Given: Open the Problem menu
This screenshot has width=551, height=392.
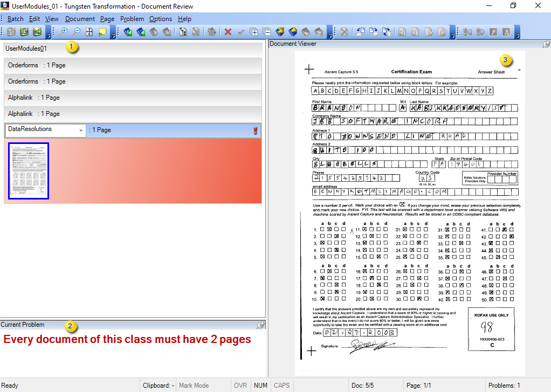Looking at the screenshot, I should click(x=132, y=18).
